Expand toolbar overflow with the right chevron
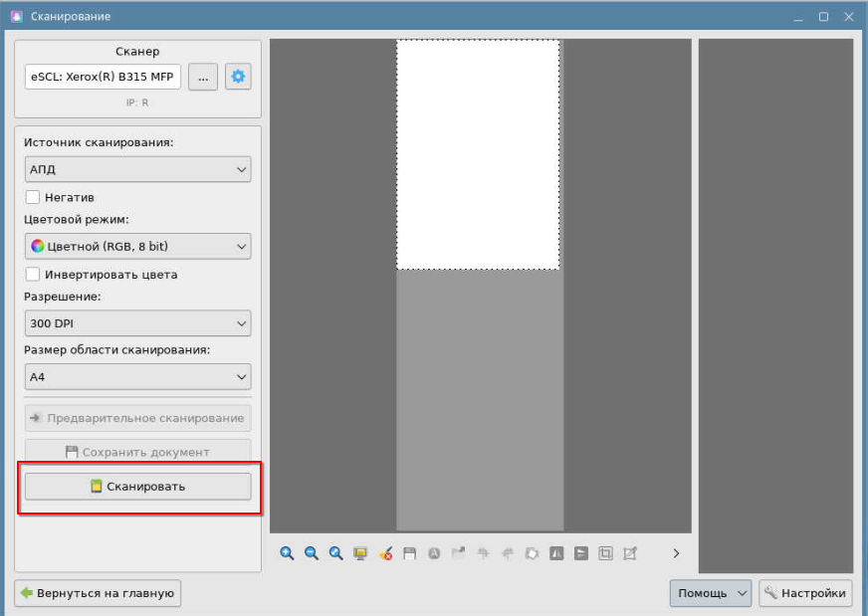The height and width of the screenshot is (616, 868). [x=676, y=553]
